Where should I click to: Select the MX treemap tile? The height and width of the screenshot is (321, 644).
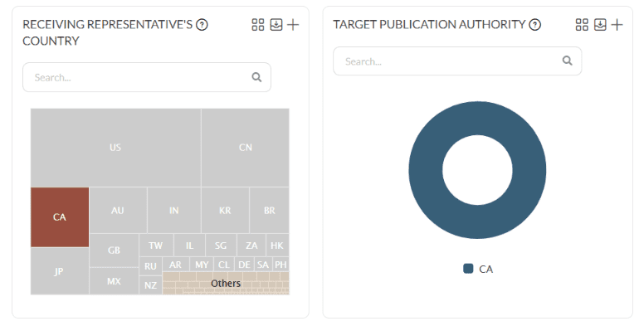coord(115,281)
